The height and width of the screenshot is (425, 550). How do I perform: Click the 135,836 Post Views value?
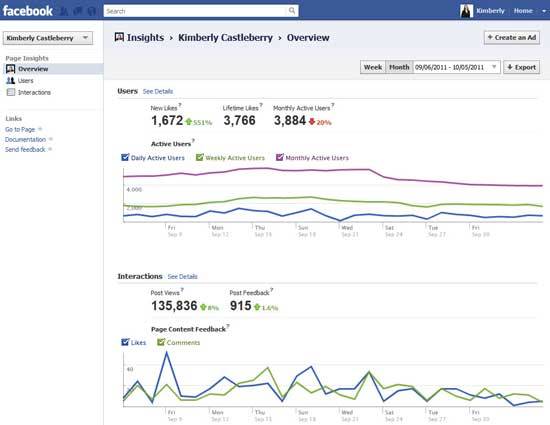[x=174, y=305]
